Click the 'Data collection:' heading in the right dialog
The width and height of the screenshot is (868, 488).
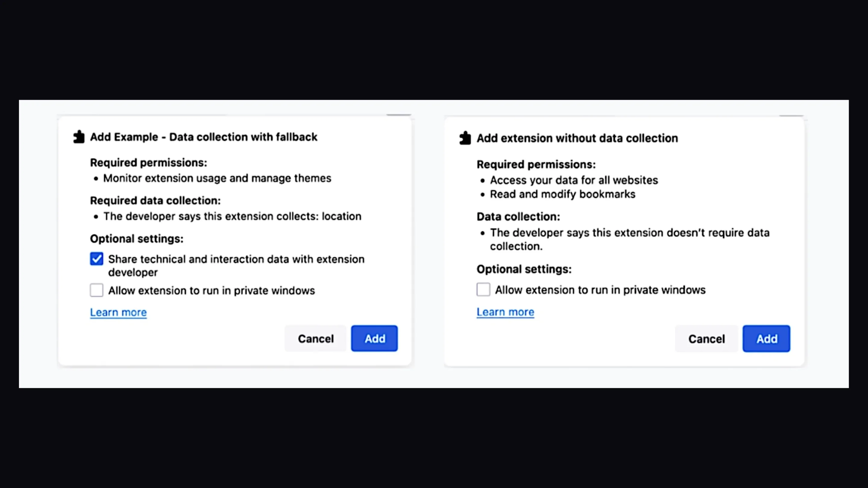[518, 217]
